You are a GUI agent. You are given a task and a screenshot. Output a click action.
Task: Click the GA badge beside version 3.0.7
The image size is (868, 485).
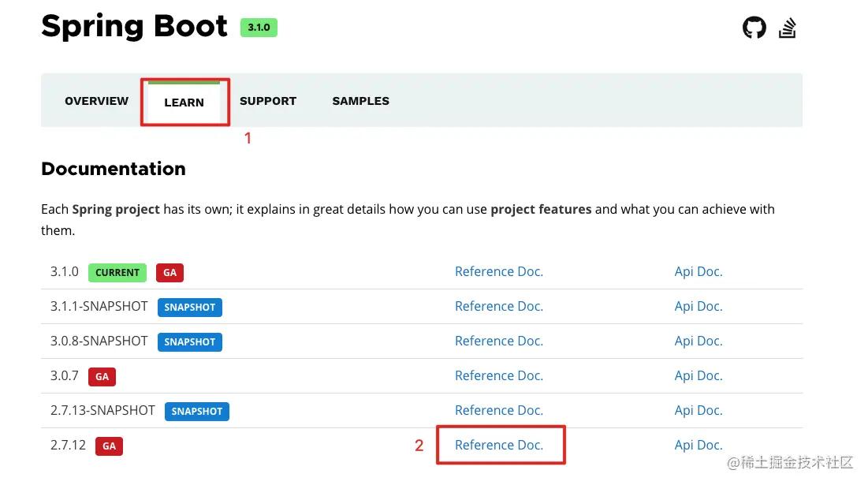(102, 376)
